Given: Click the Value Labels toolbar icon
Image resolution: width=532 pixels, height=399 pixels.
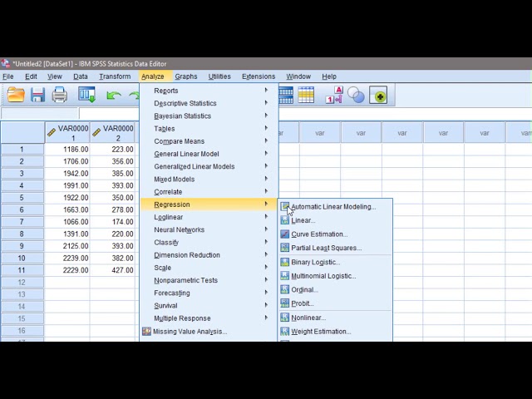Looking at the screenshot, I should click(334, 95).
